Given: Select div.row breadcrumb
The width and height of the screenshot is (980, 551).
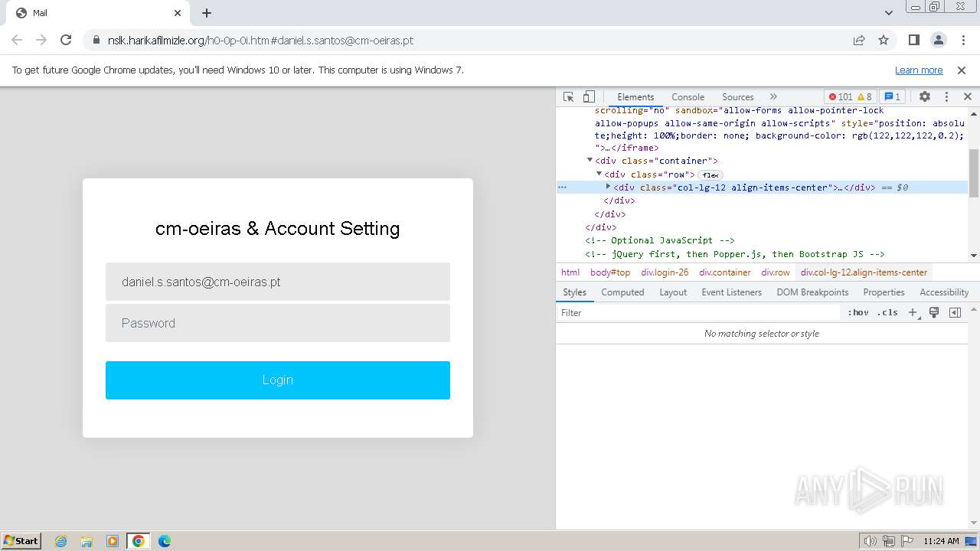Looking at the screenshot, I should tap(776, 272).
